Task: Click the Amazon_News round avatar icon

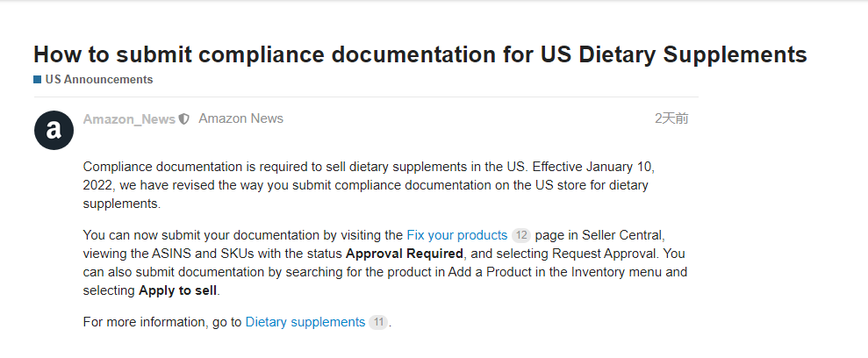Action: [54, 131]
